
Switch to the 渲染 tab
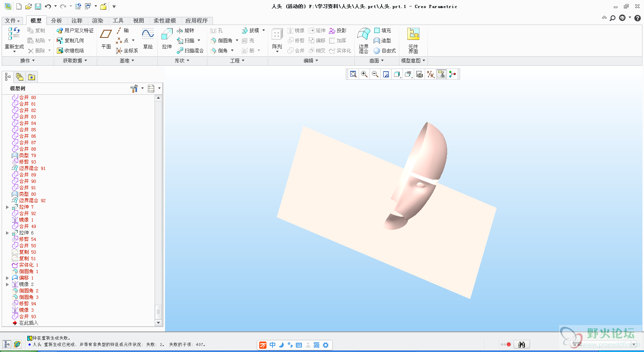(97, 21)
